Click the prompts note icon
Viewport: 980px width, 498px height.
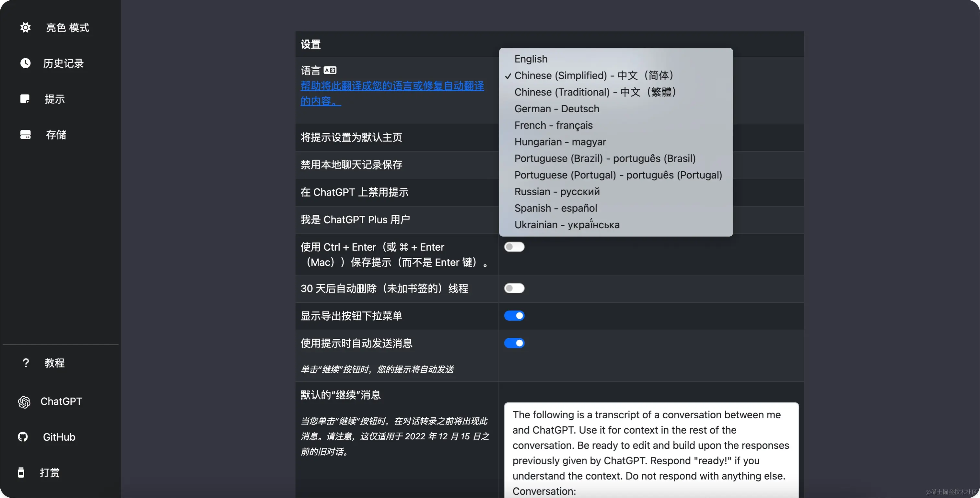pos(25,99)
